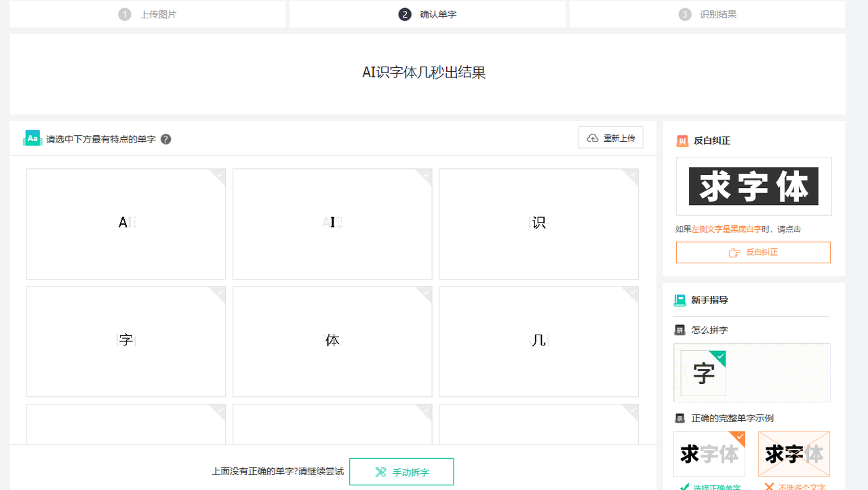Select the character tile "A"

tap(126, 223)
